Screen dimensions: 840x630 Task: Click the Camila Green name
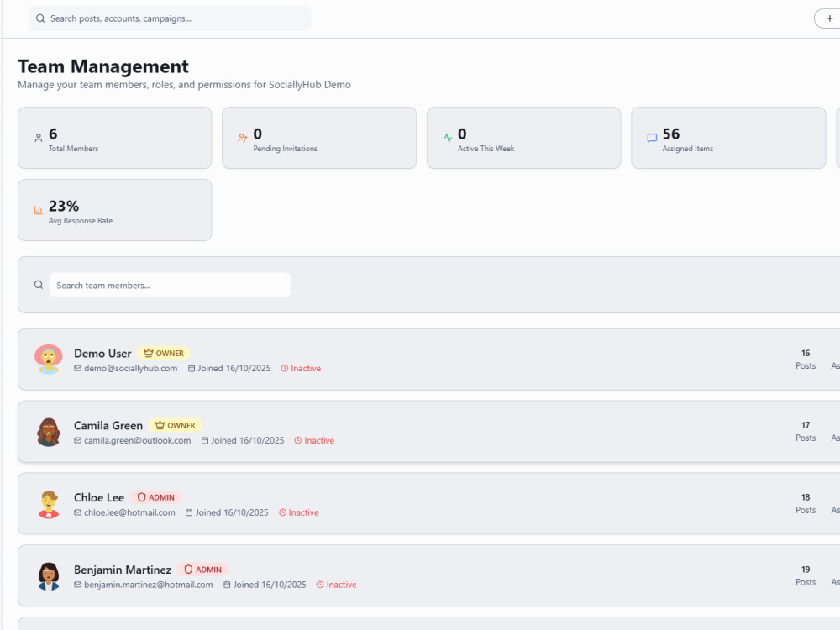(108, 426)
